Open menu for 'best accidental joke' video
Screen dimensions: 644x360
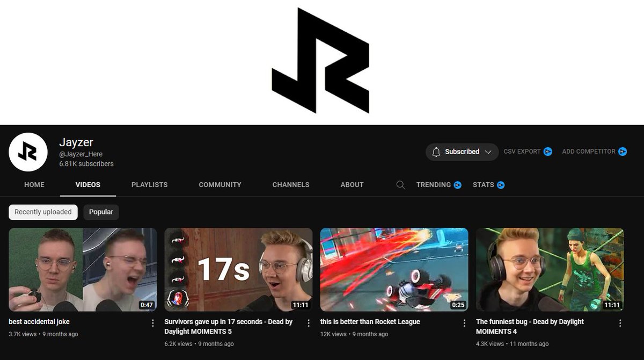pos(152,323)
